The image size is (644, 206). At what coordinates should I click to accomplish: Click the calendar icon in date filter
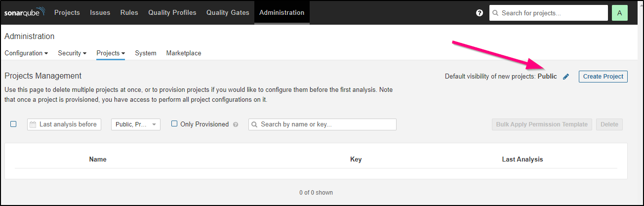[x=33, y=124]
